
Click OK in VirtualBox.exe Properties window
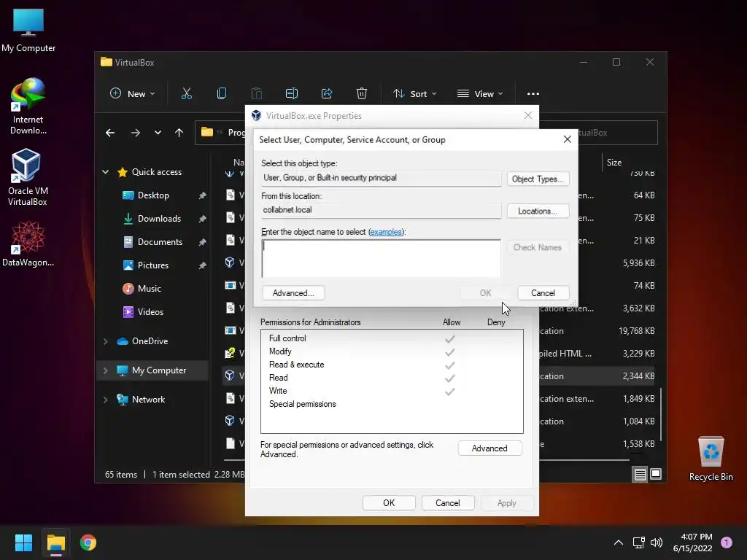[389, 503]
